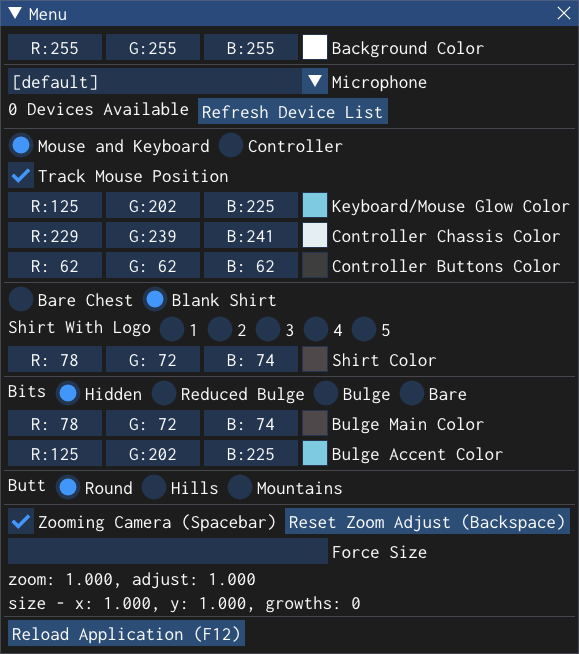The height and width of the screenshot is (654, 579).
Task: Uncheck Track Mouse Position
Action: point(21,176)
